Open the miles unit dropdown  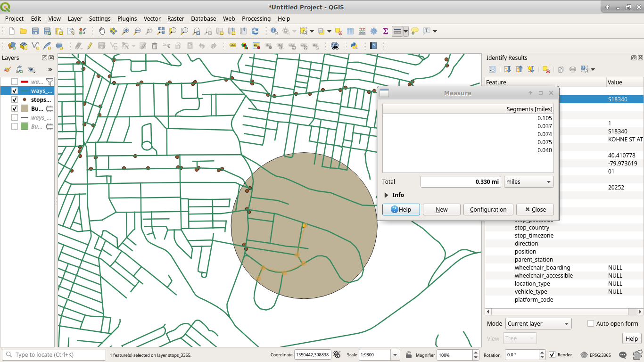(x=528, y=182)
